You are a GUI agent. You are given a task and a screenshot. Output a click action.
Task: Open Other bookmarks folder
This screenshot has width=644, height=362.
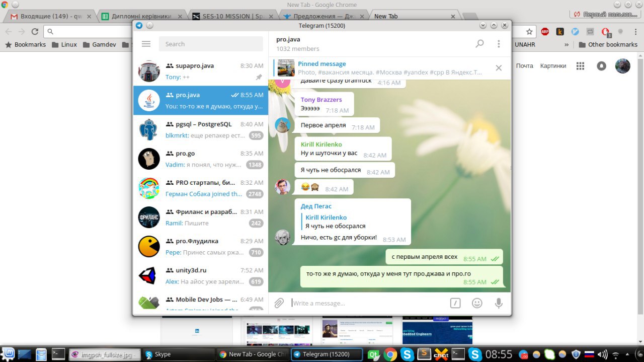pos(608,44)
